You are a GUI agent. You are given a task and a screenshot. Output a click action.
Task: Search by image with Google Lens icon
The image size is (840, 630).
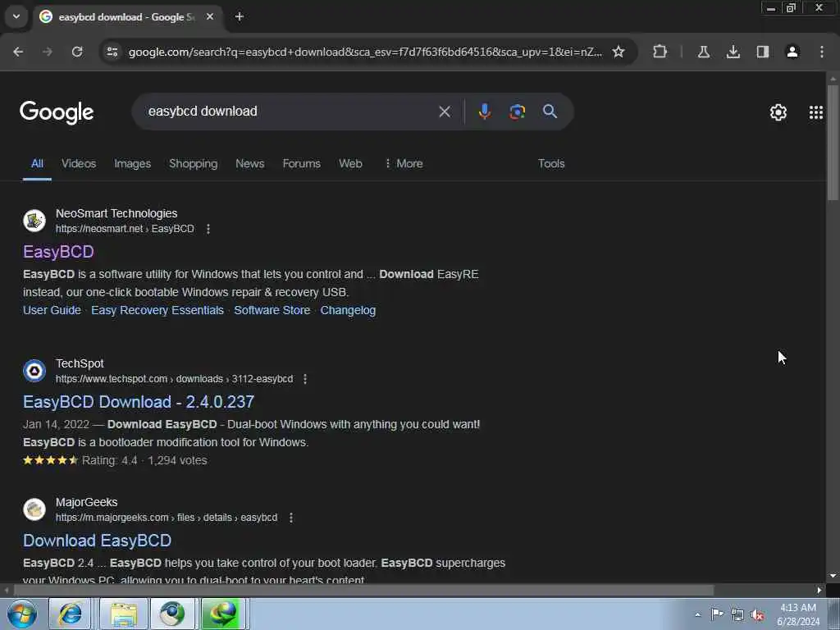[517, 112]
